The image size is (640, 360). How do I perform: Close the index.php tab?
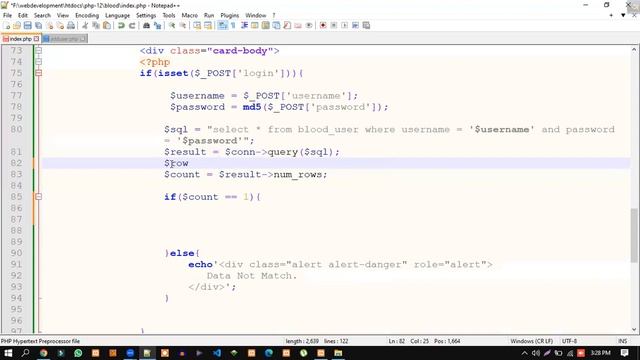[x=36, y=39]
